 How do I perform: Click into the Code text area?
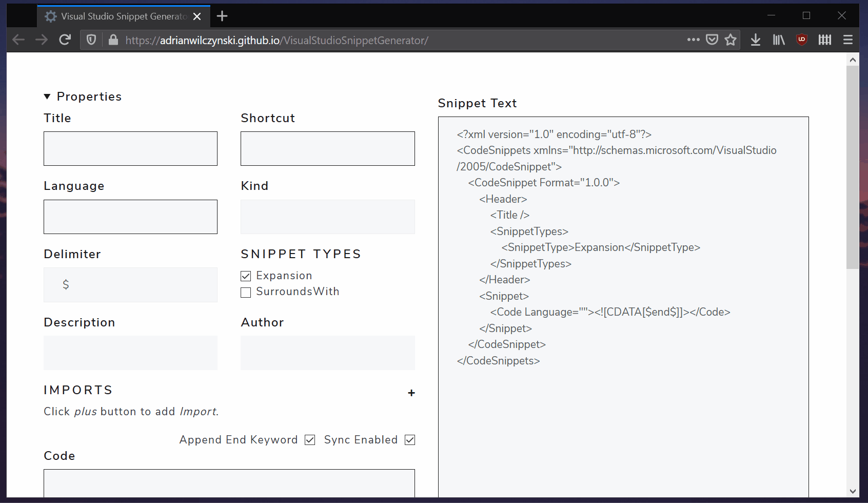point(229,483)
